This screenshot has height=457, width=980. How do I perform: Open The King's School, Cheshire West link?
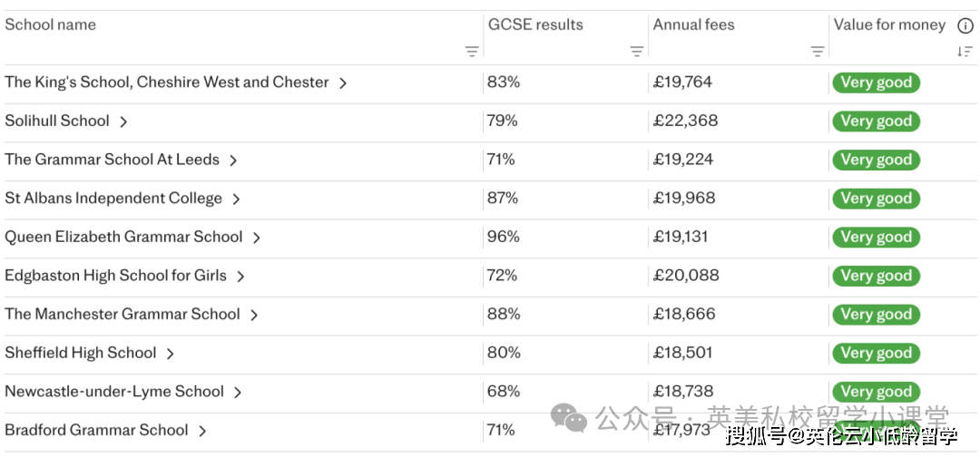(166, 83)
